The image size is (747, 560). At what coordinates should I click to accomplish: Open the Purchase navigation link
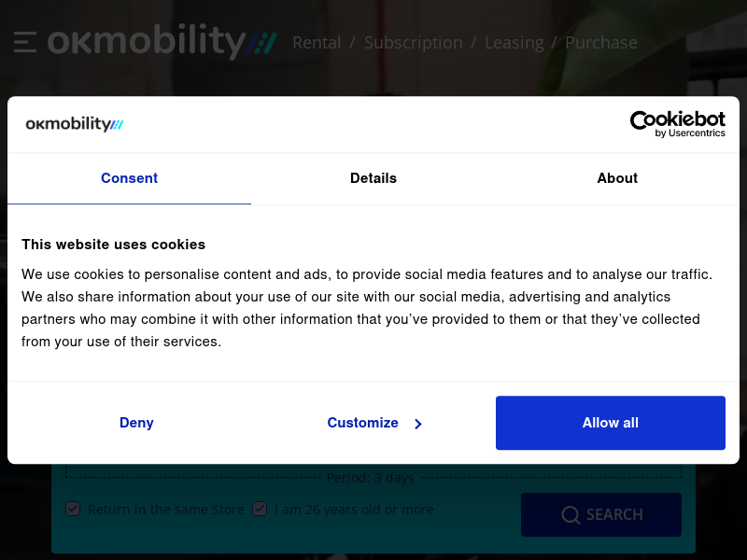click(x=600, y=43)
